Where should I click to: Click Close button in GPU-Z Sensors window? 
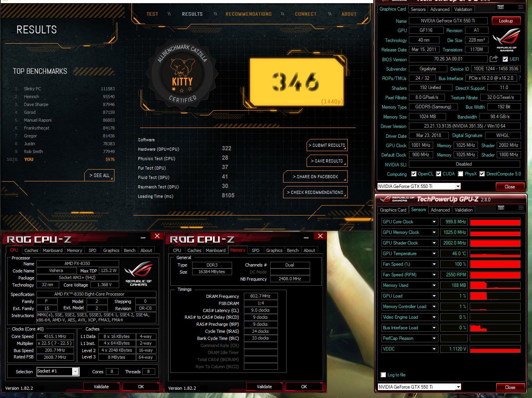[x=510, y=387]
